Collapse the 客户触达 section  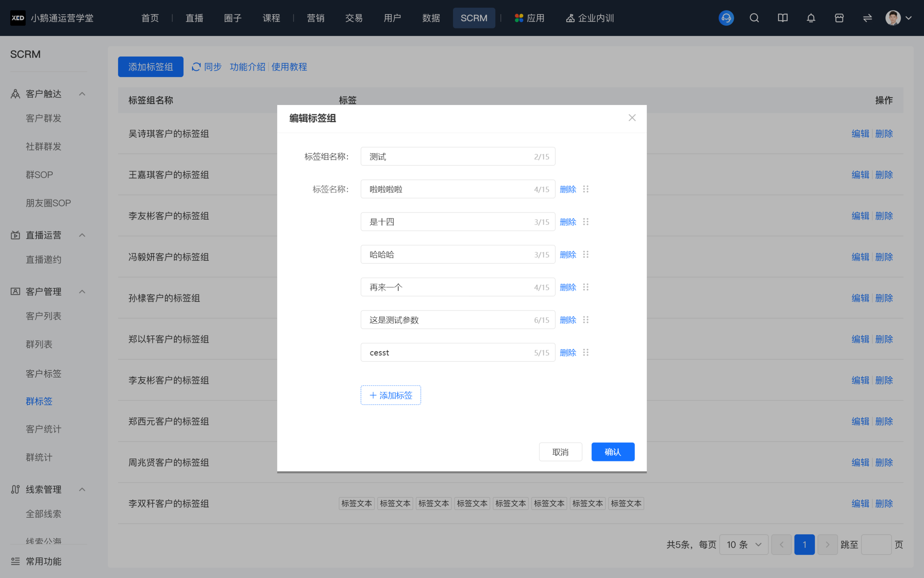pyautogui.click(x=82, y=94)
